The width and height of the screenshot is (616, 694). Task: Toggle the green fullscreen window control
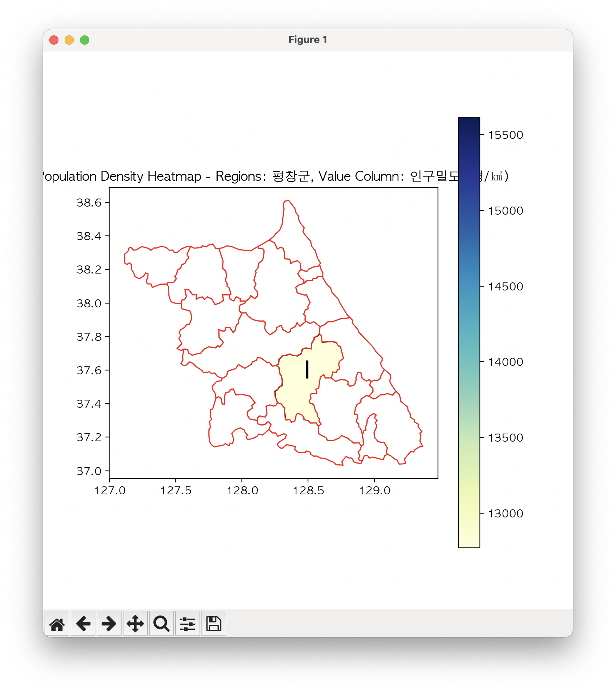[84, 40]
